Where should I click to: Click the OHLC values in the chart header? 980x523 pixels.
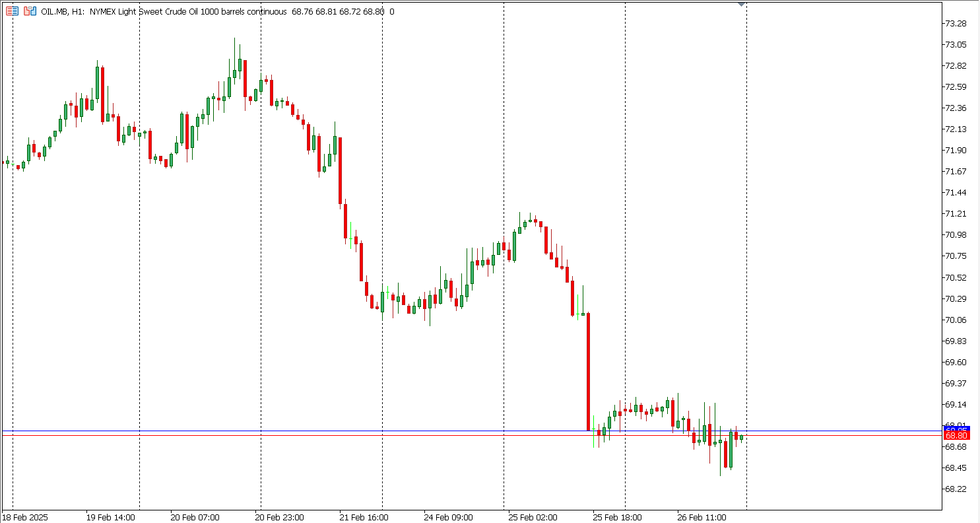pos(337,11)
